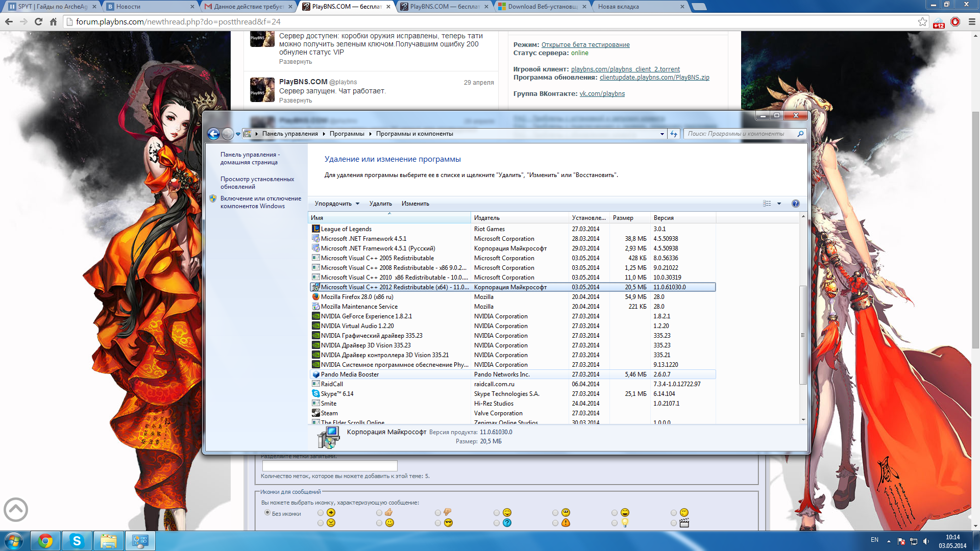Show hidden tray icons arrow

pyautogui.click(x=889, y=541)
